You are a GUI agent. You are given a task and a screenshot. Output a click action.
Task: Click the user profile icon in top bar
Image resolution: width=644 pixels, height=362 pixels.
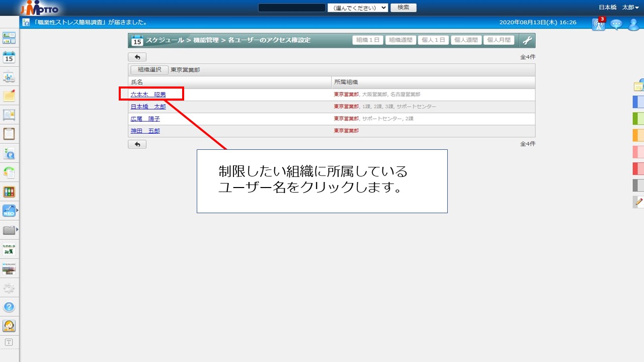(x=633, y=24)
